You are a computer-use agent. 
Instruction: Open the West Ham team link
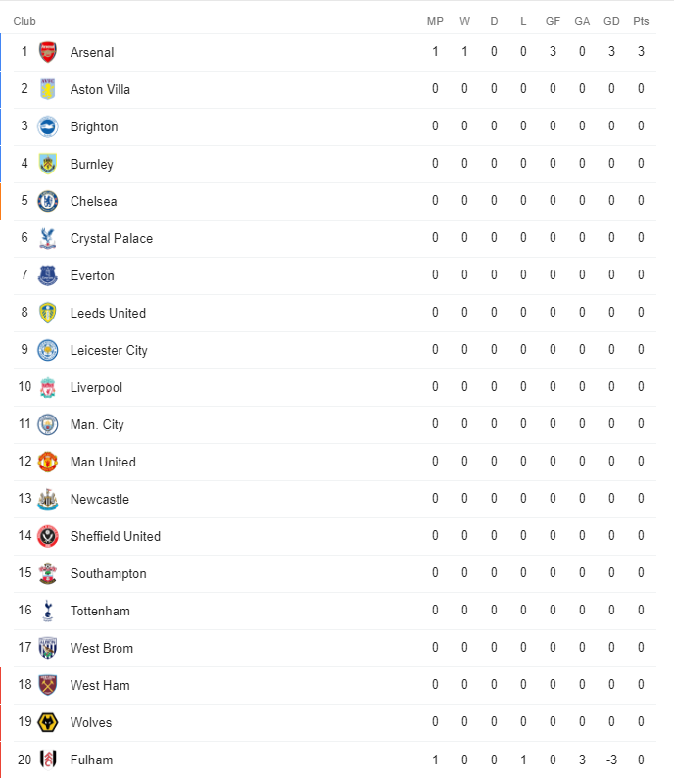click(100, 685)
